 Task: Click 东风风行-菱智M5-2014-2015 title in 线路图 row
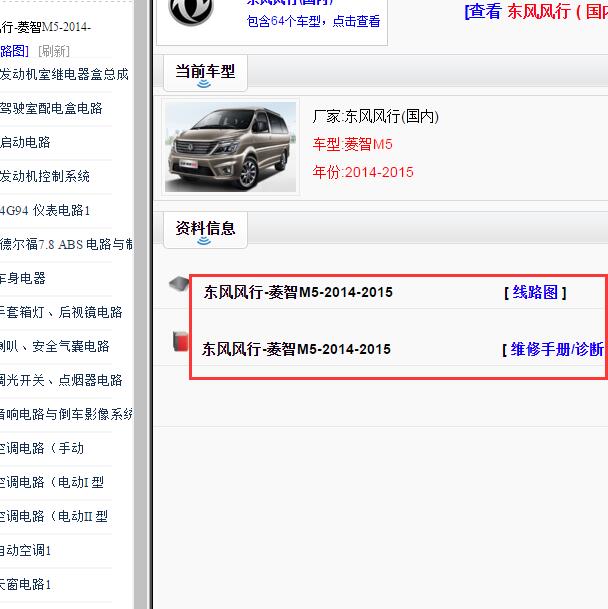[298, 292]
